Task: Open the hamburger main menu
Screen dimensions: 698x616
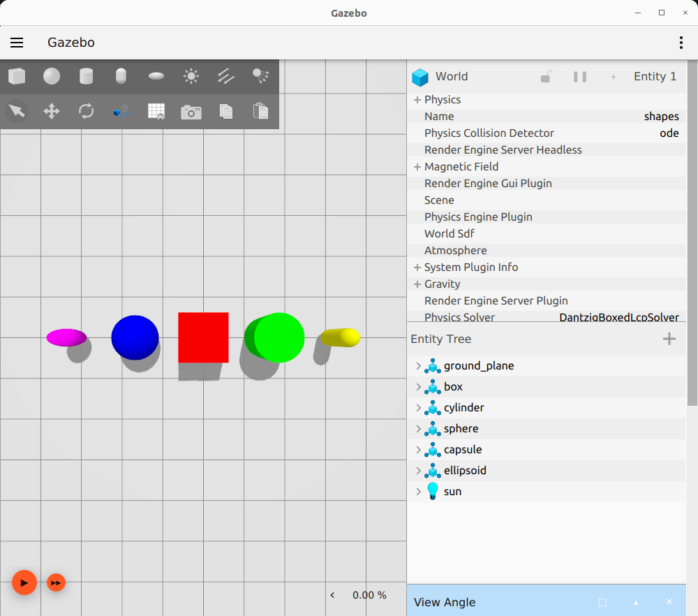Action: (x=17, y=43)
